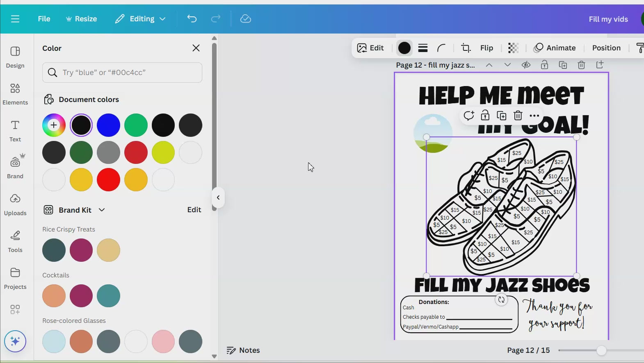
Task: Select the crop tool icon
Action: (466, 48)
